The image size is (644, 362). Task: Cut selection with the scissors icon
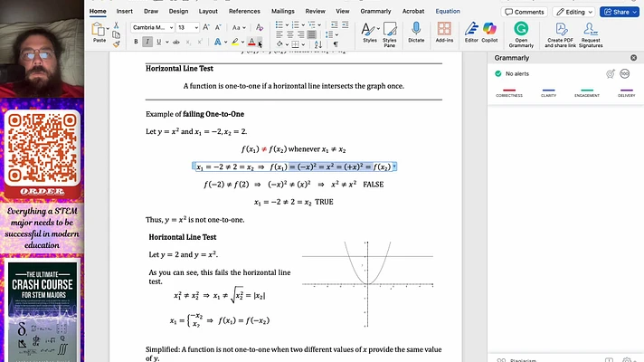click(x=117, y=25)
